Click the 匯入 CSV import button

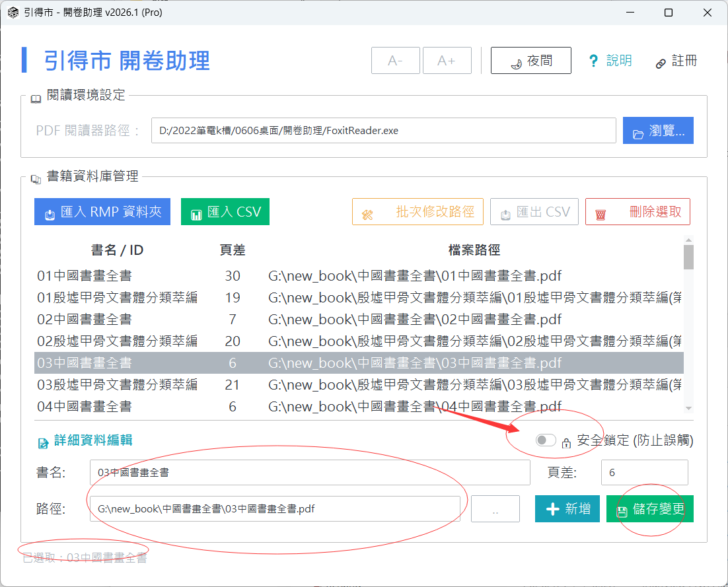click(225, 212)
